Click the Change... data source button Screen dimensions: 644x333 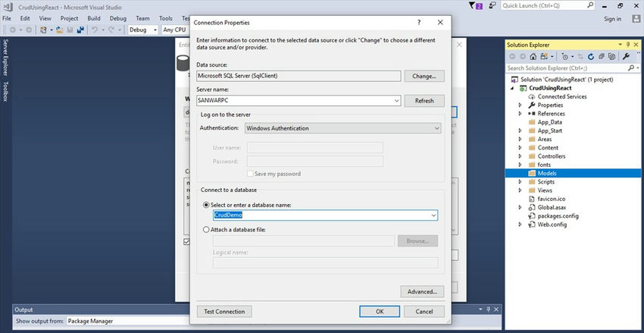424,76
